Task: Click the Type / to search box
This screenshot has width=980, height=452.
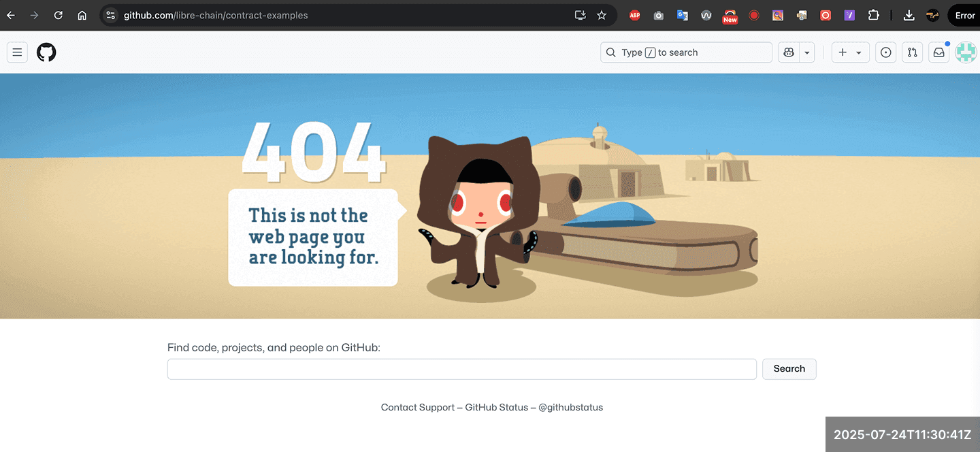Action: (x=686, y=52)
